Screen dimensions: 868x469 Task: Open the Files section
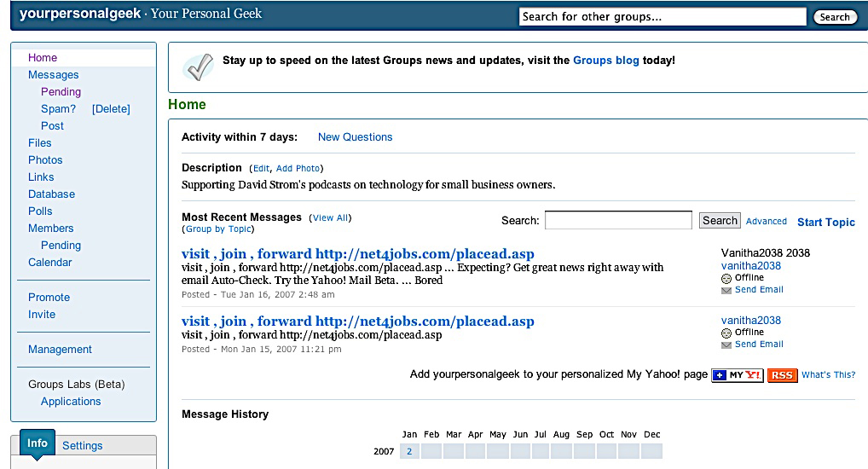click(40, 143)
